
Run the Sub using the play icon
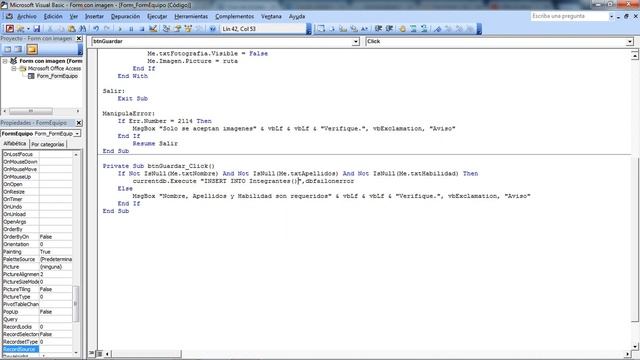(120, 29)
